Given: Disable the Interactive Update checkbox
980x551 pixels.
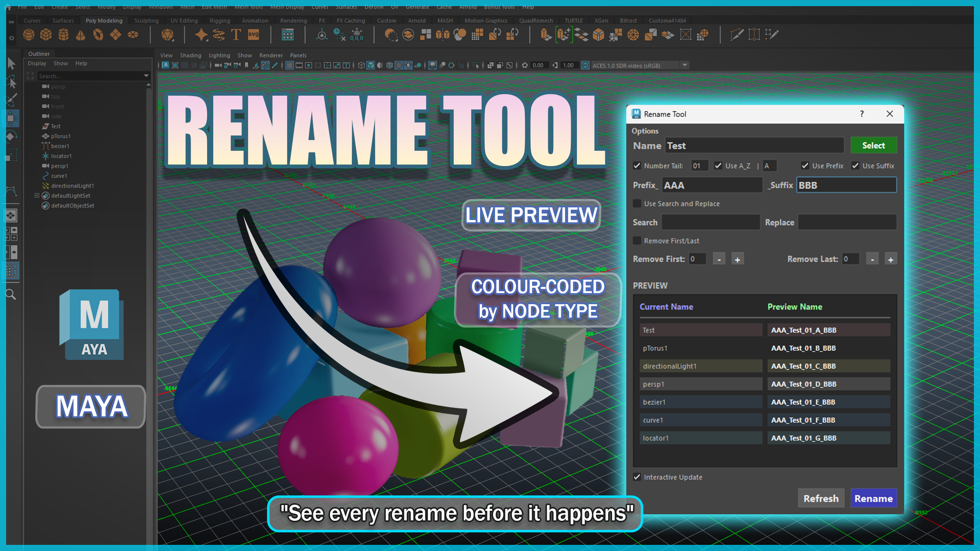Looking at the screenshot, I should click(637, 477).
